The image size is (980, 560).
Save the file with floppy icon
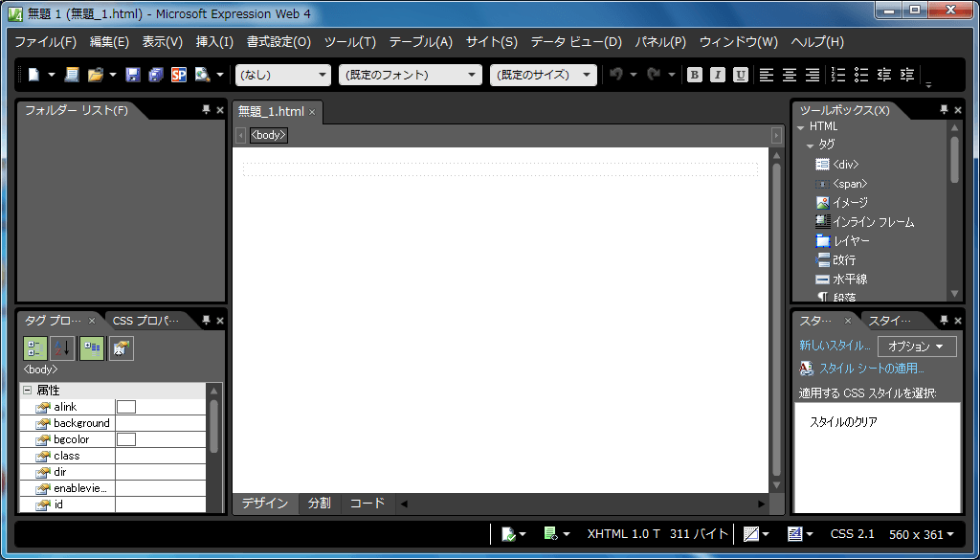[x=132, y=75]
